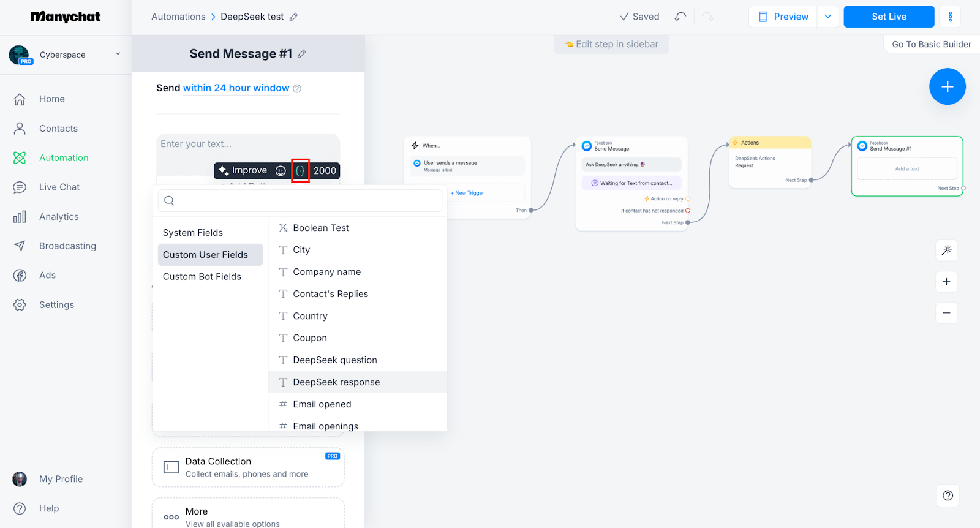The height and width of the screenshot is (528, 980).
Task: Click Go To Basic Builder
Action: (931, 44)
